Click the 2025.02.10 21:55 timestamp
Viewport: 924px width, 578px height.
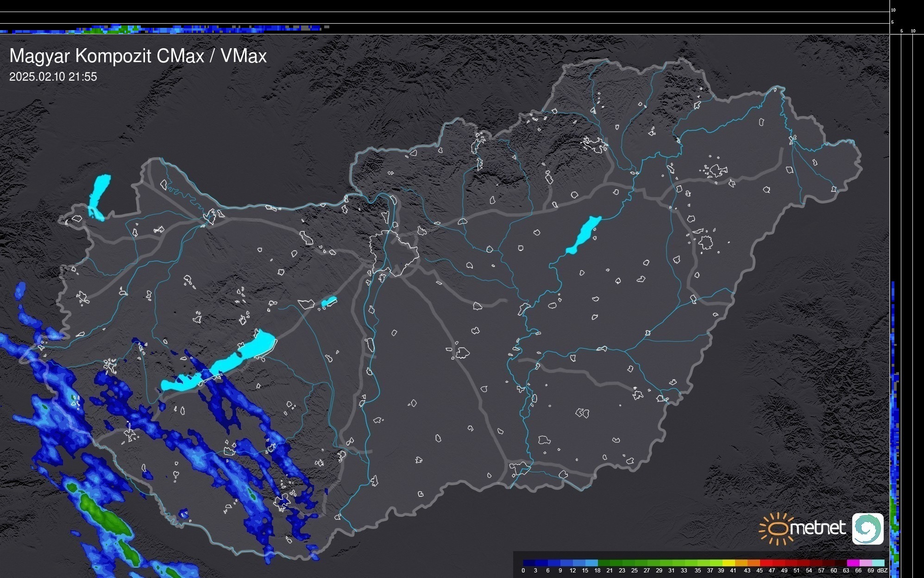click(53, 76)
